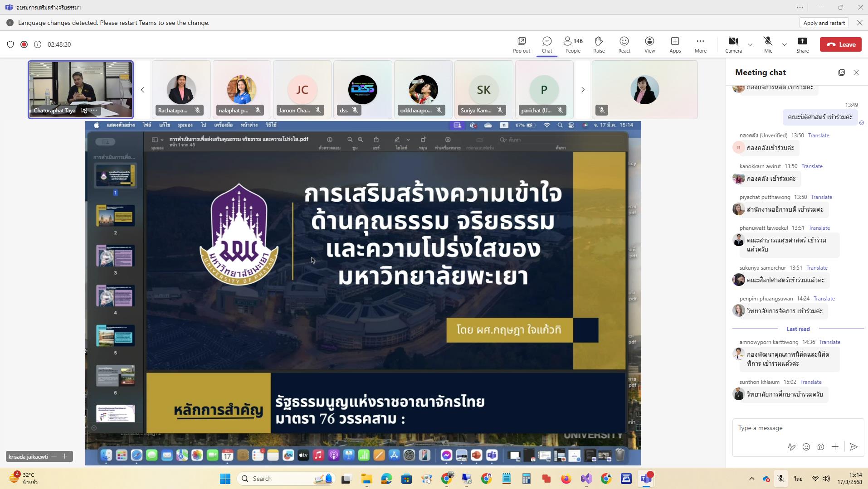The height and width of the screenshot is (489, 868).
Task: Open Microsoft Store from taskbar
Action: [406, 479]
